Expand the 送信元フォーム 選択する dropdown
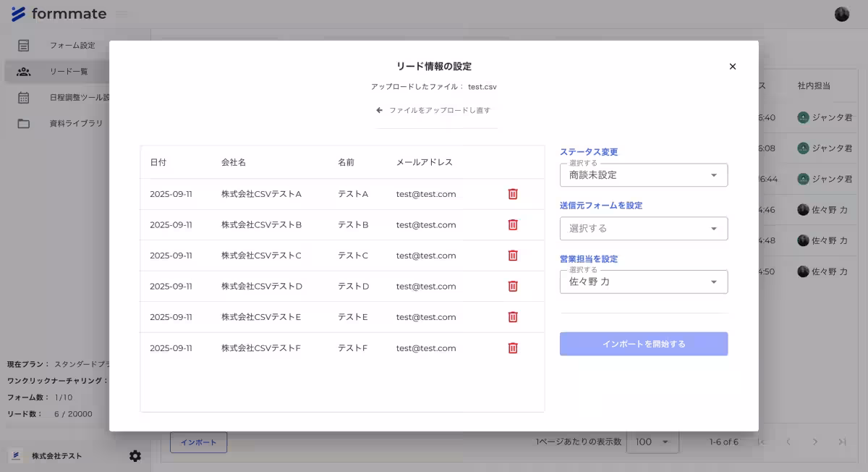The height and width of the screenshot is (472, 868). point(643,228)
